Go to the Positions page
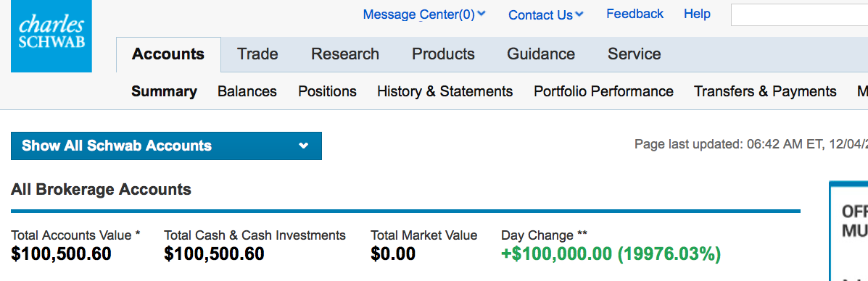 click(327, 91)
